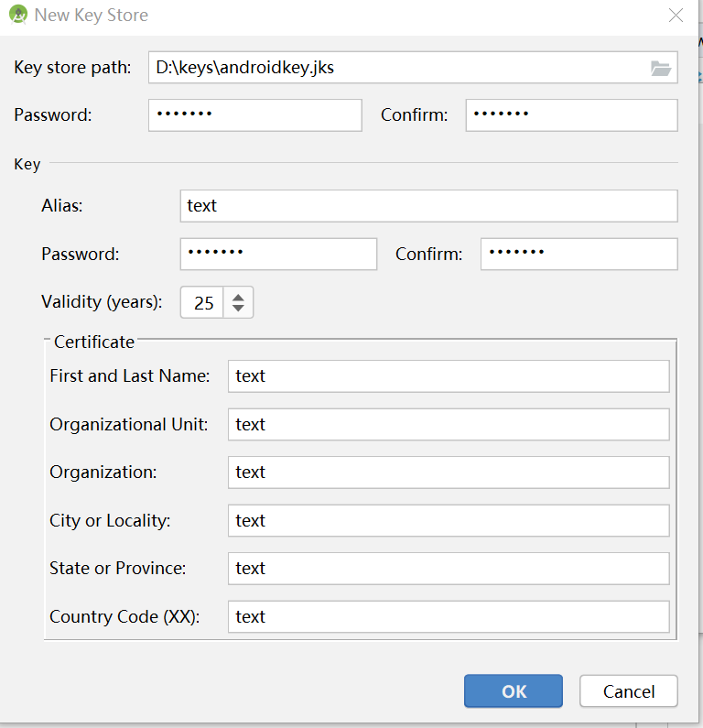Edit the Organizational Unit field
The width and height of the screenshot is (703, 728).
tap(449, 424)
